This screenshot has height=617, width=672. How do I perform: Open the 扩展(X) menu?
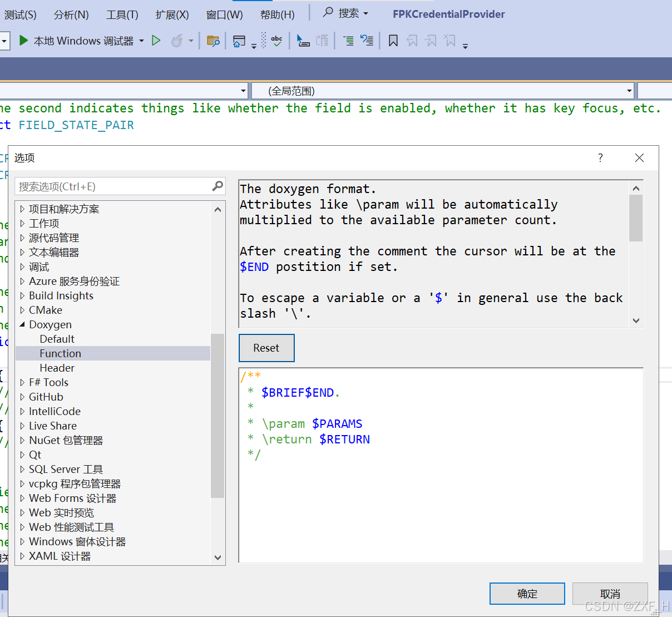pyautogui.click(x=172, y=14)
